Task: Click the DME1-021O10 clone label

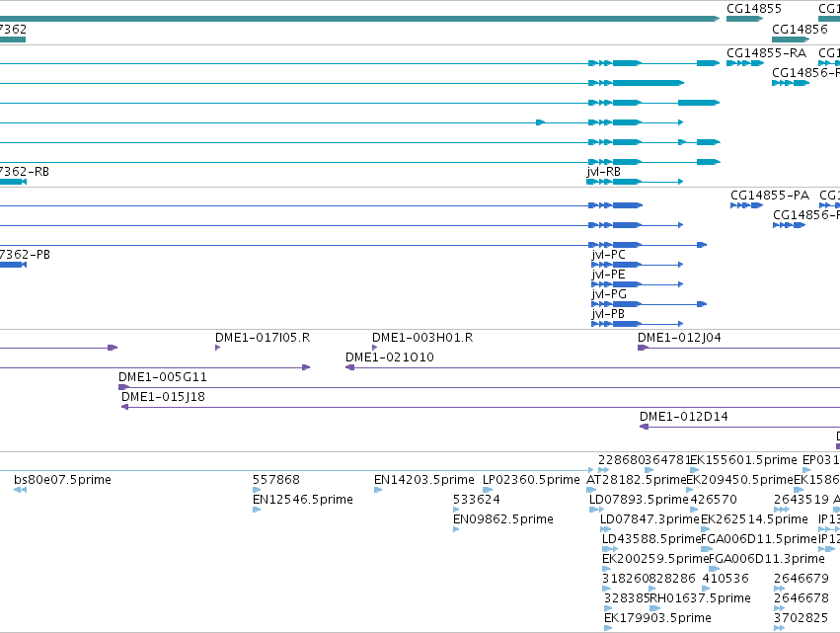Action: tap(390, 357)
